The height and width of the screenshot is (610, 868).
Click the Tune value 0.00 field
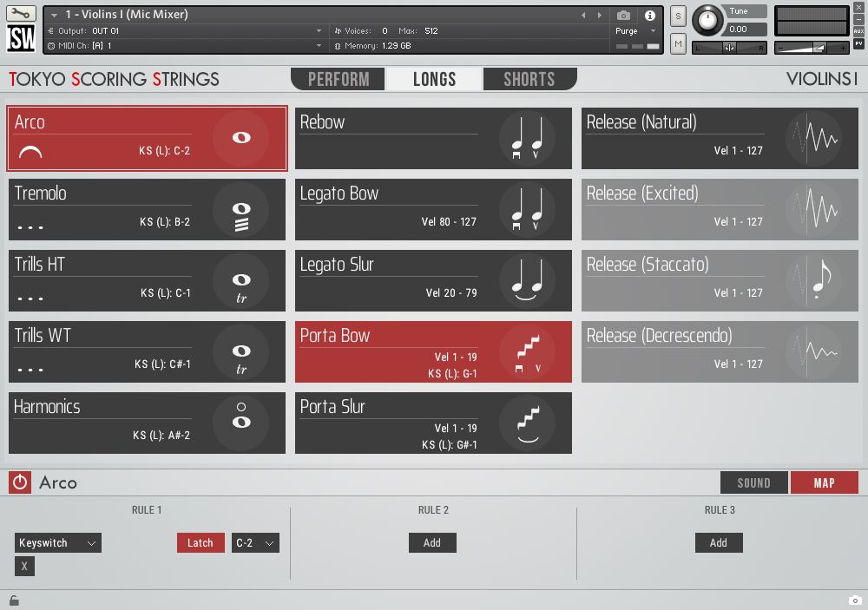pyautogui.click(x=745, y=30)
